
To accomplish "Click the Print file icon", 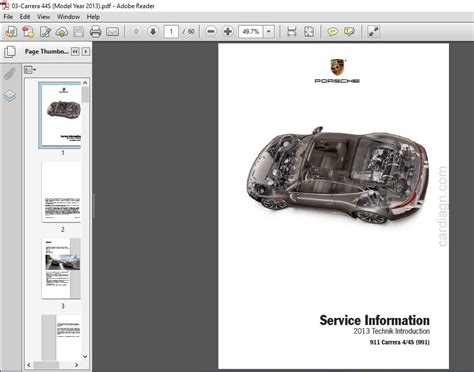I will (95, 32).
